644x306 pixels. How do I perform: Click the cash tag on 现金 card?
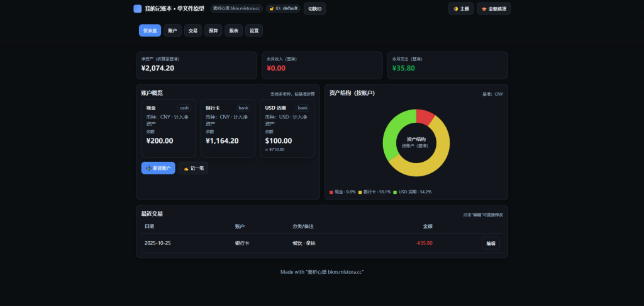coord(184,108)
